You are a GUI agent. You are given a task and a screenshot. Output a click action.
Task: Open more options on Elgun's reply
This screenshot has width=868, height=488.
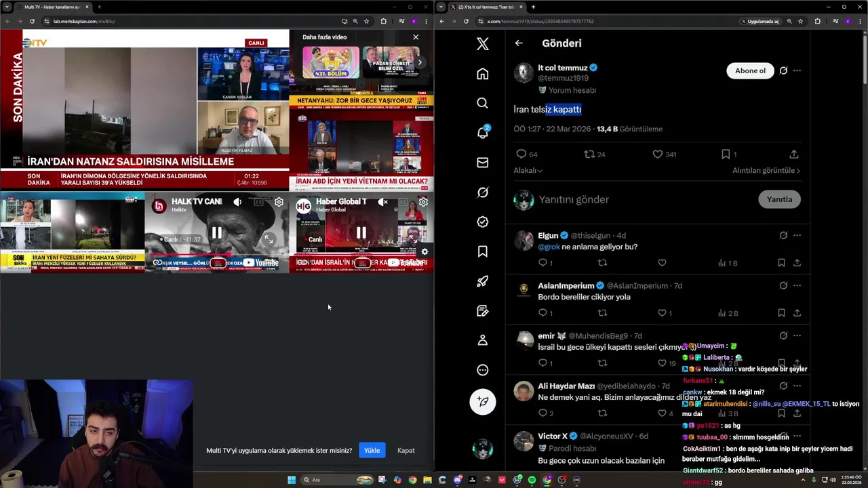coord(797,235)
